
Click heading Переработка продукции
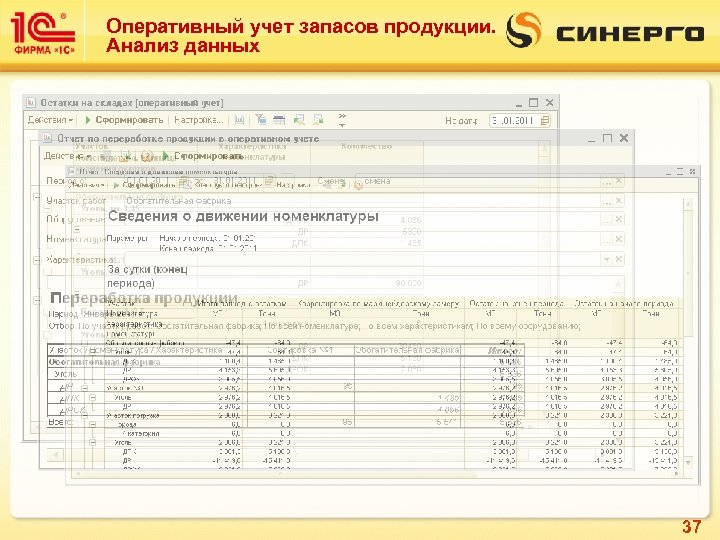coord(144,298)
